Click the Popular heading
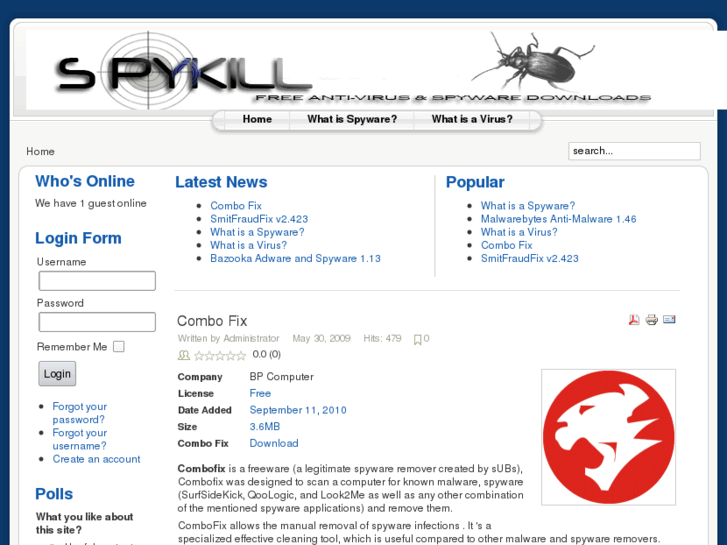 475,182
